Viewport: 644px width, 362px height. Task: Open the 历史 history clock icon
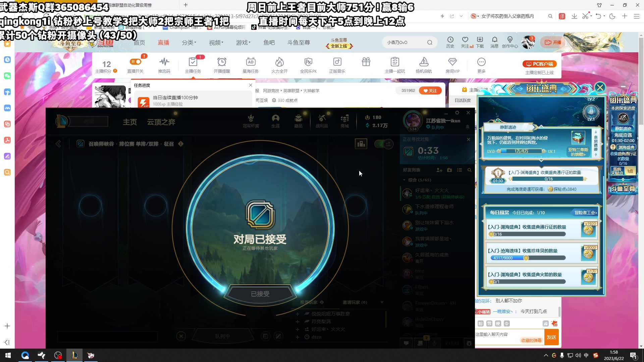click(450, 42)
